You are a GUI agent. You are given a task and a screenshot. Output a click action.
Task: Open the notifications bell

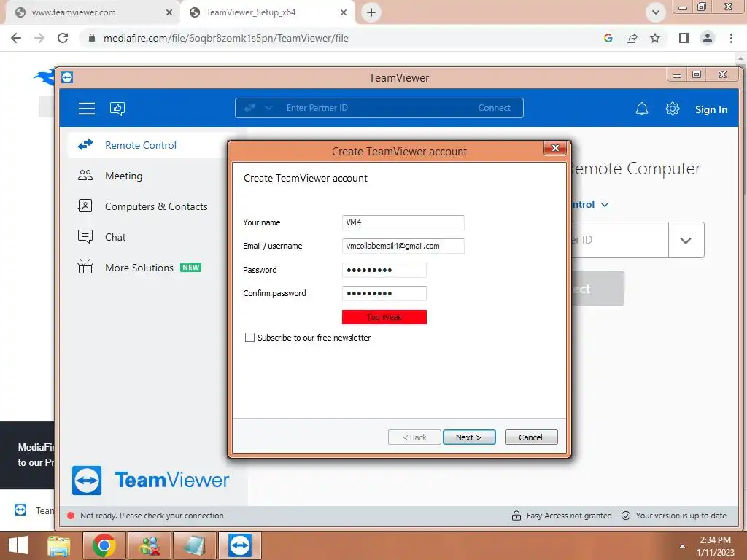(x=642, y=109)
